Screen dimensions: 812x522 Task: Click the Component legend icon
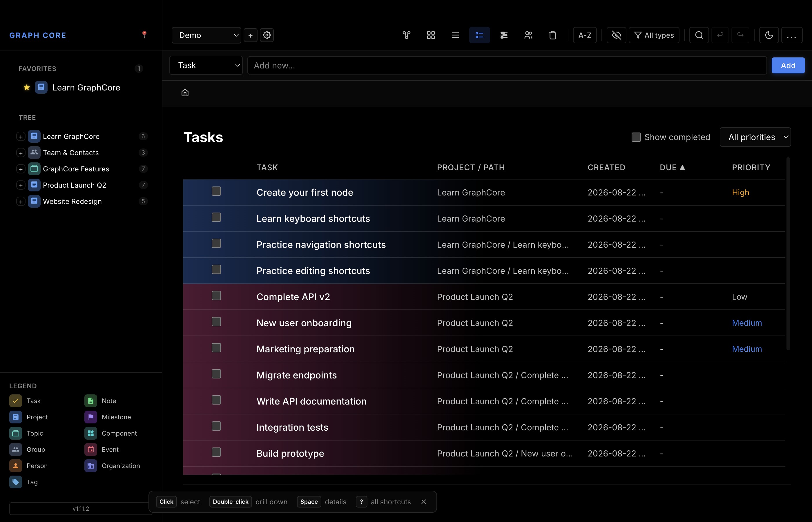[91, 434]
